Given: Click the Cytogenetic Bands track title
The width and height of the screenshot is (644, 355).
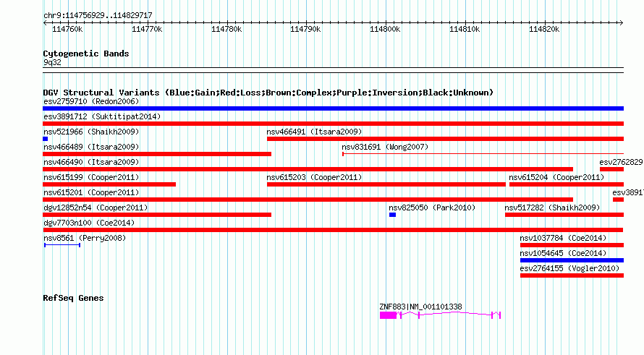Looking at the screenshot, I should click(86, 54).
